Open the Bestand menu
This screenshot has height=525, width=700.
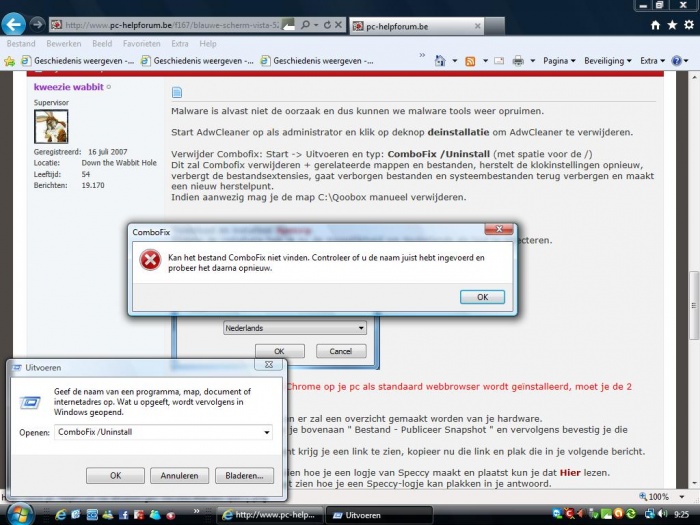[x=21, y=44]
